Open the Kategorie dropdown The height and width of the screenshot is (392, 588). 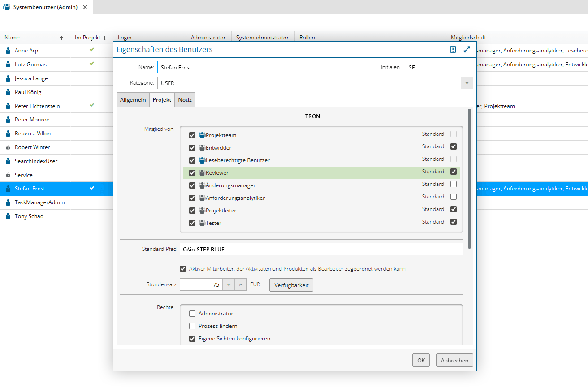coord(467,83)
